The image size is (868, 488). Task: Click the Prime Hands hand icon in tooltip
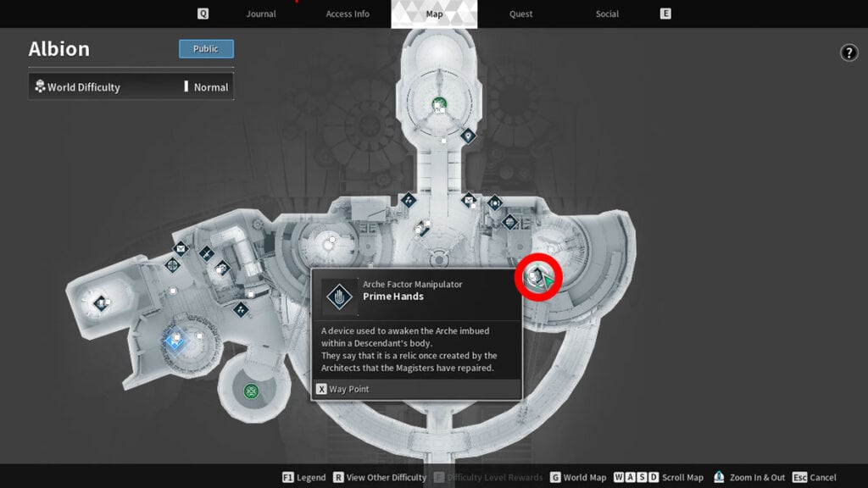tap(339, 297)
